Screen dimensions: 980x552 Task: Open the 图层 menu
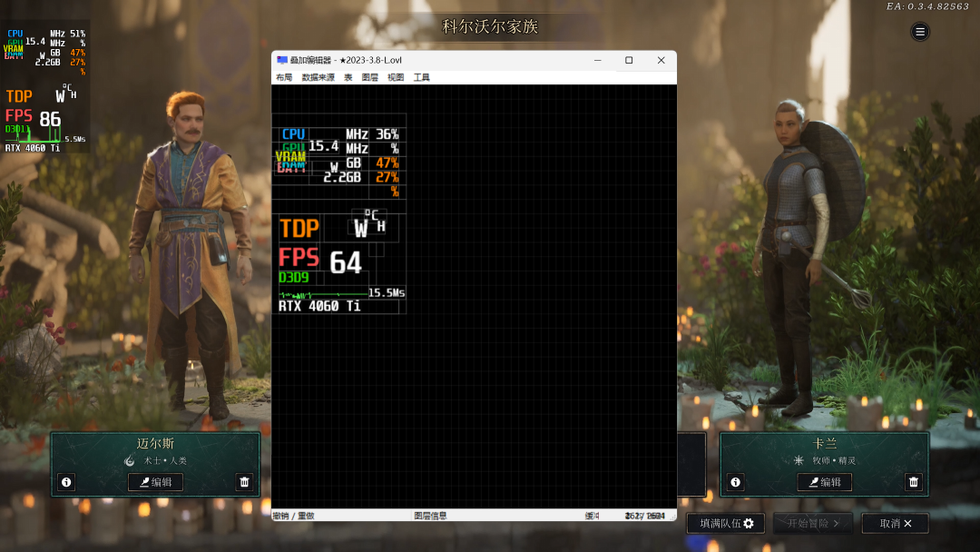click(370, 77)
